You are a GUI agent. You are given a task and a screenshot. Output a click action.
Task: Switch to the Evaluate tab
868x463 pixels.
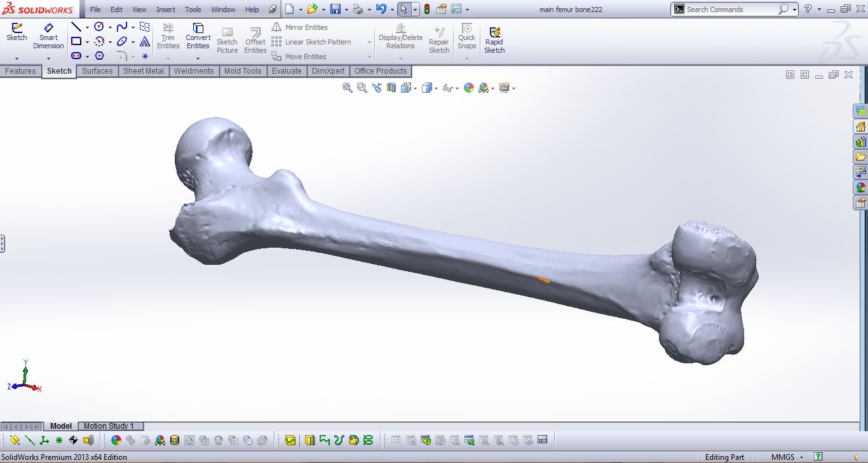click(287, 71)
